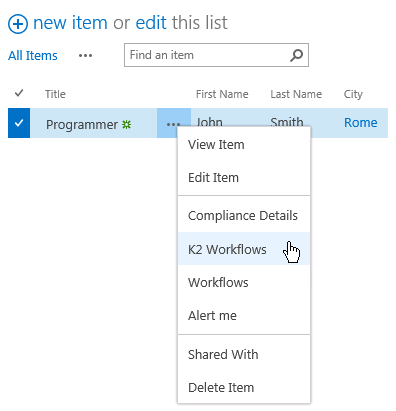Open Compliance Details from the menu
The height and width of the screenshot is (411, 396).
click(244, 216)
